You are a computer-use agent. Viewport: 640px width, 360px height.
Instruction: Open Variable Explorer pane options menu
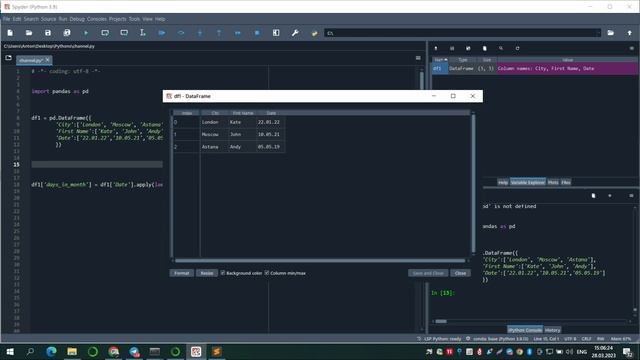coord(631,48)
